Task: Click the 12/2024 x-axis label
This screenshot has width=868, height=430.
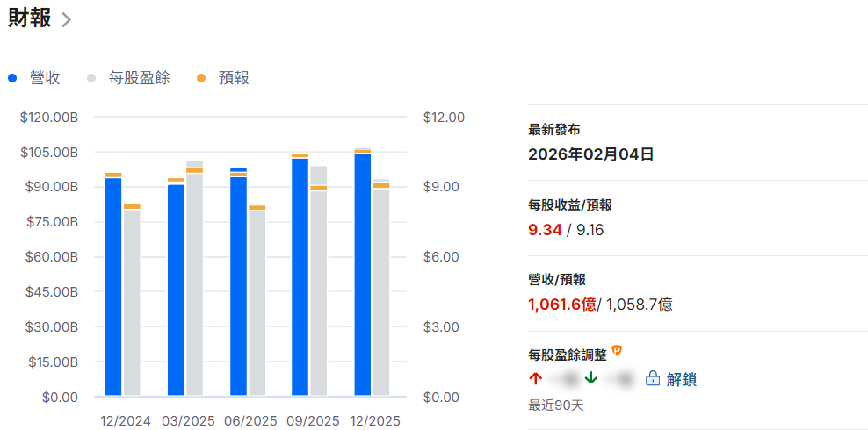Action: (x=126, y=421)
